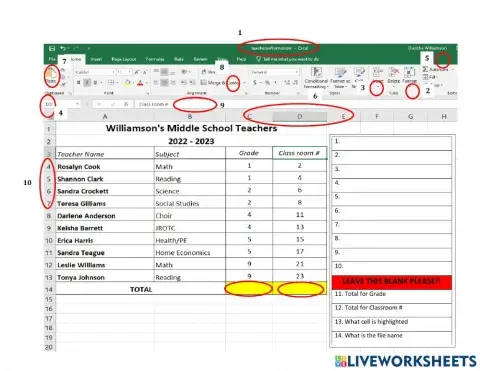Switch to the Review tab

(x=200, y=59)
